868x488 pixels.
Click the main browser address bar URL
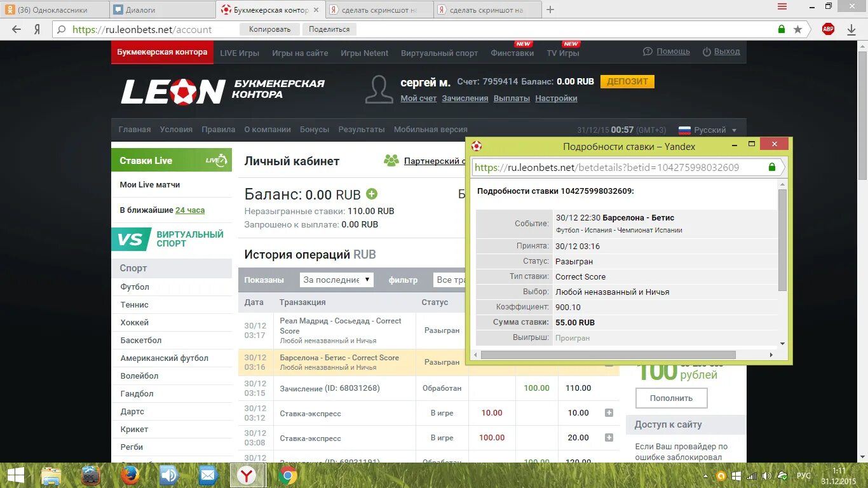pyautogui.click(x=142, y=29)
